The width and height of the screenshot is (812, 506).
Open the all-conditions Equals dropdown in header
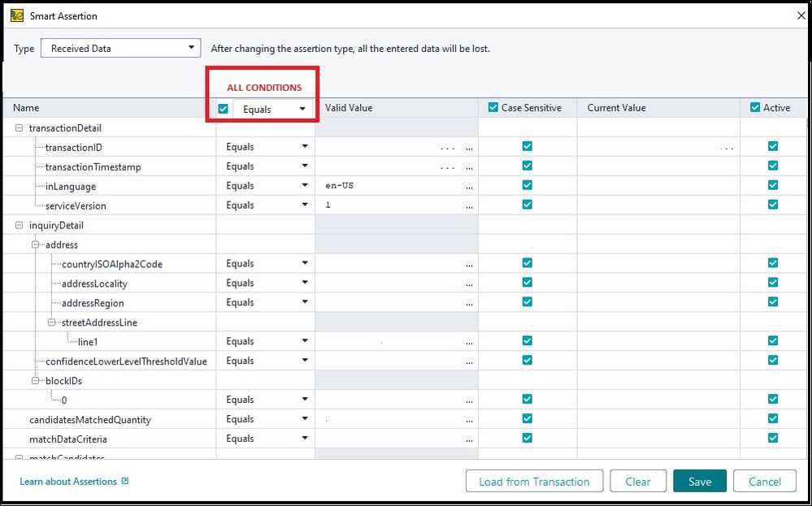pyautogui.click(x=273, y=109)
